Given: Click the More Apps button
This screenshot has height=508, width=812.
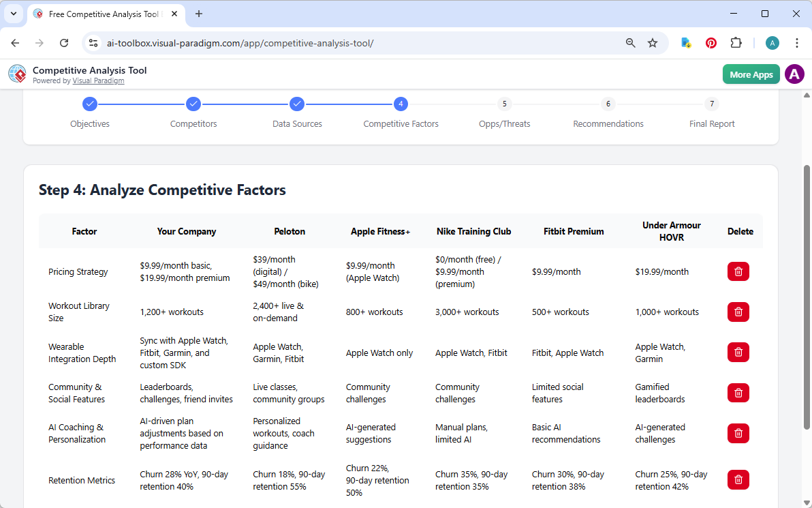Looking at the screenshot, I should (x=751, y=74).
